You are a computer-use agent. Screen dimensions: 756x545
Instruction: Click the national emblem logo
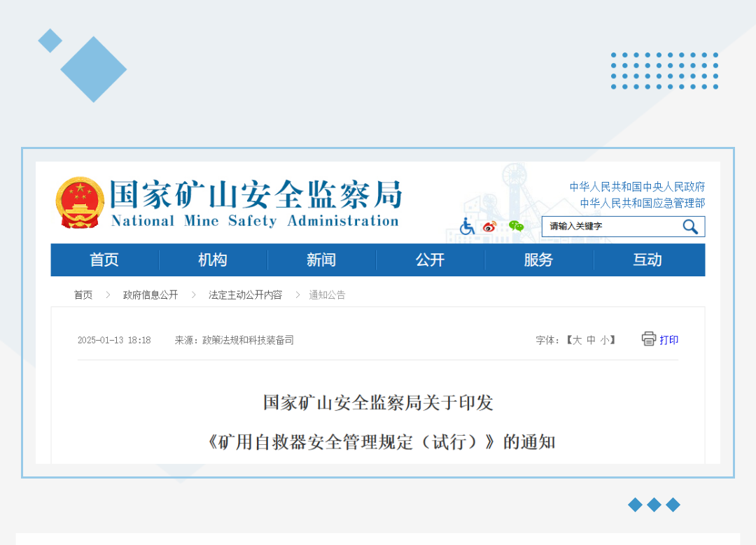pos(80,202)
